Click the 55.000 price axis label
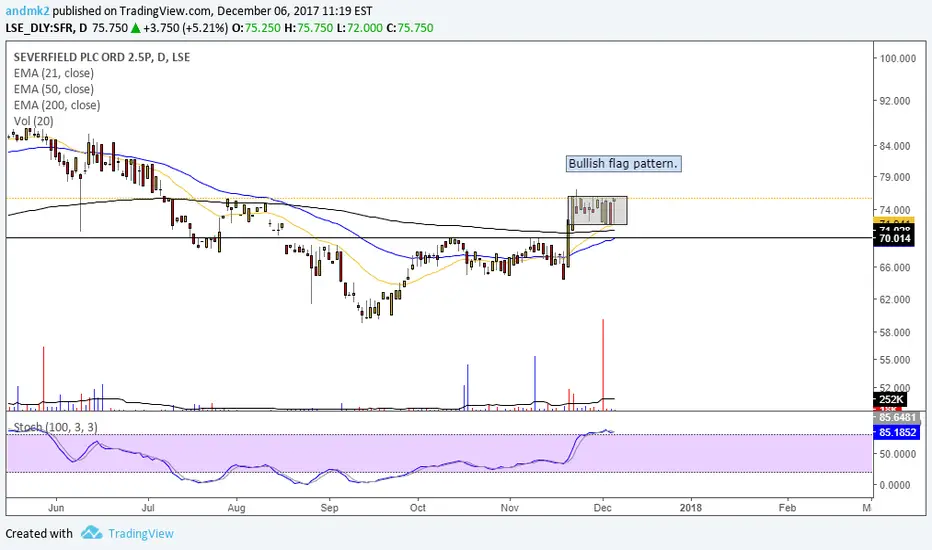Image resolution: width=932 pixels, height=550 pixels. tap(895, 360)
